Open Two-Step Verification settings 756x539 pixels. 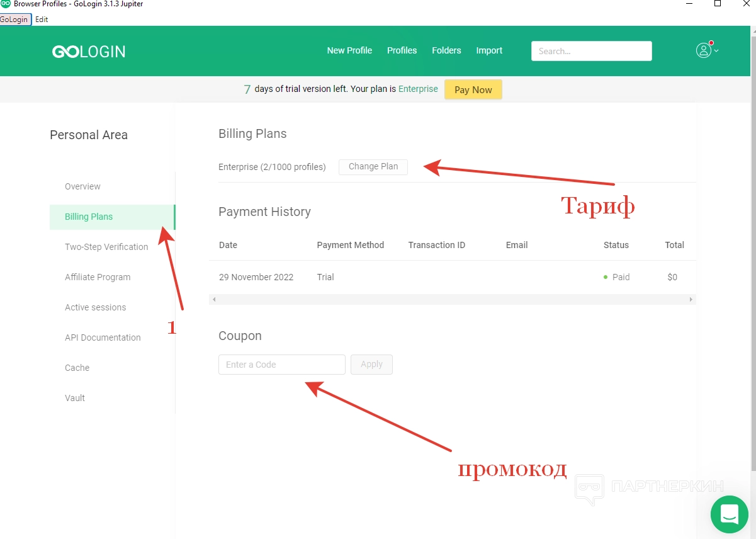click(x=106, y=247)
